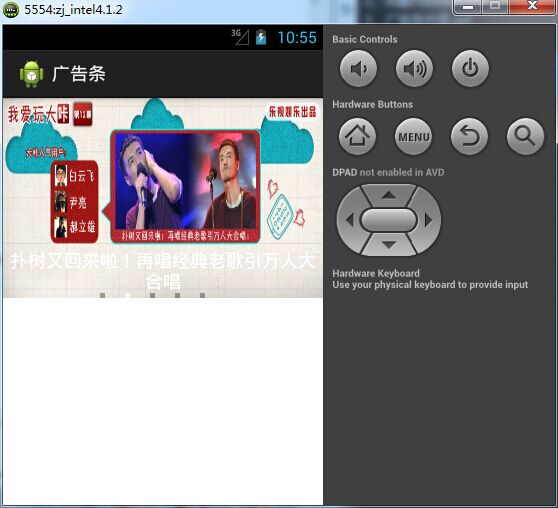Tap 尹亮 in the banner user list
Viewport: 558px width, 508px height.
tap(71, 201)
